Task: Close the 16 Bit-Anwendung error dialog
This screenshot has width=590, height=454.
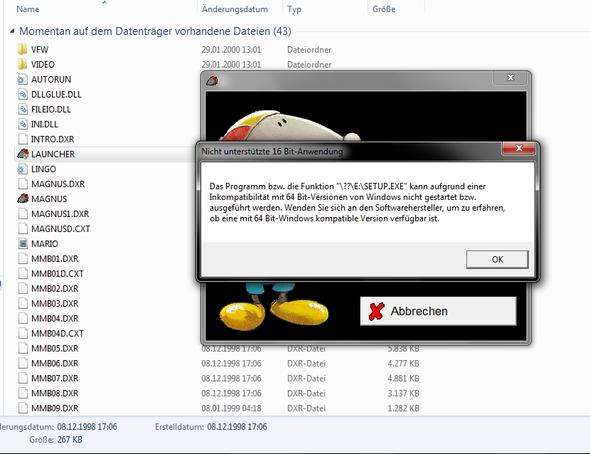Action: click(x=519, y=148)
